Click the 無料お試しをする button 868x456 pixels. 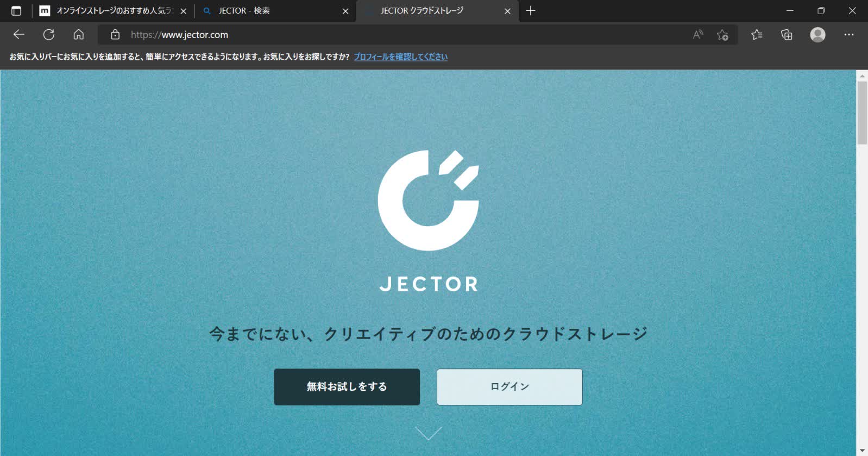pyautogui.click(x=347, y=387)
